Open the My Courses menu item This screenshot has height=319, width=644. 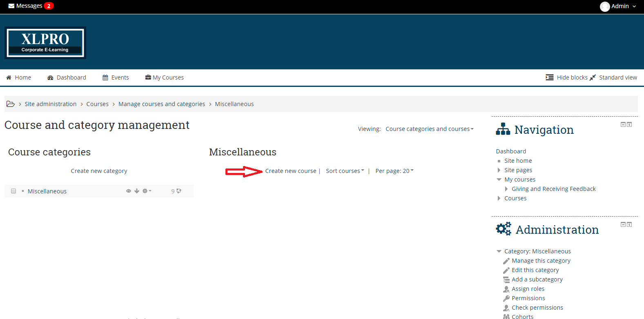[165, 78]
